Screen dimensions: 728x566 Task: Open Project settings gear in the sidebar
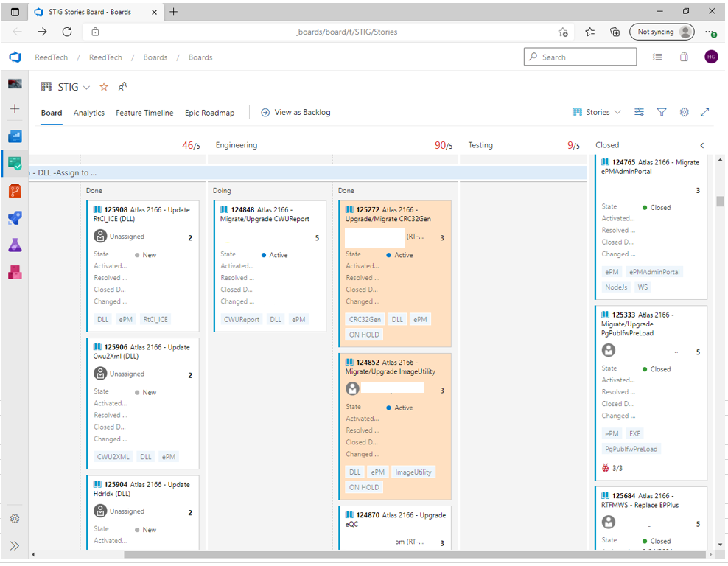15,519
